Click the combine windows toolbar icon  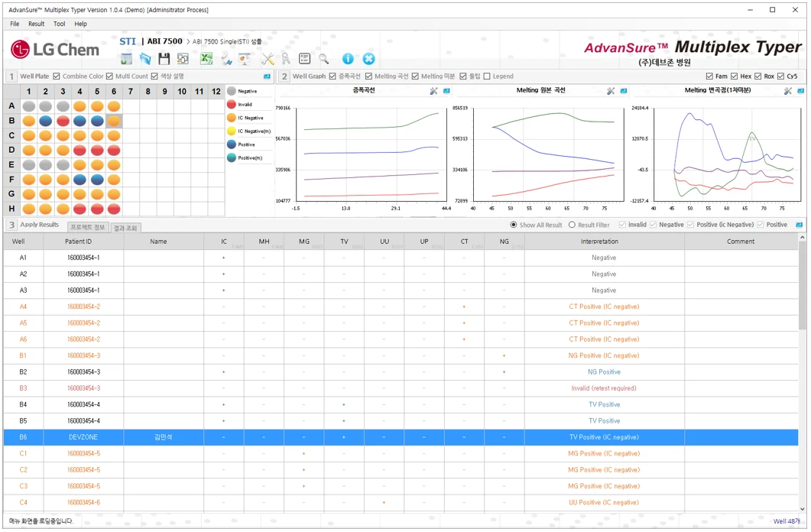click(x=183, y=59)
